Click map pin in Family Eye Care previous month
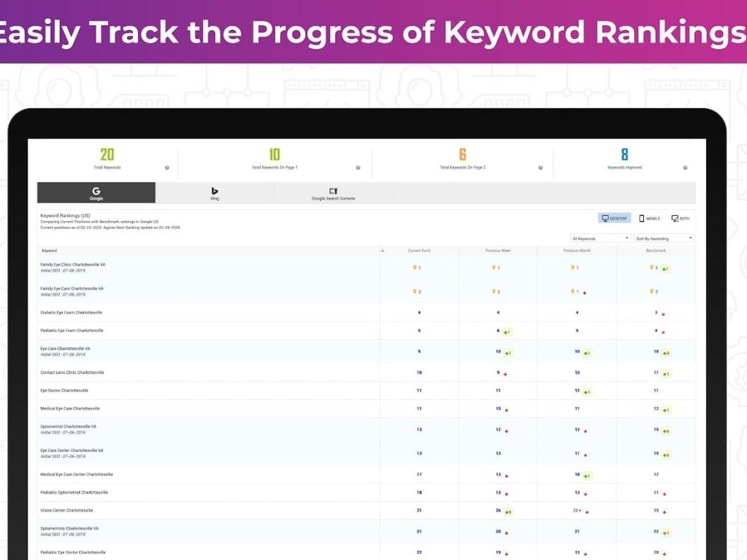This screenshot has width=747, height=560. coord(573,291)
